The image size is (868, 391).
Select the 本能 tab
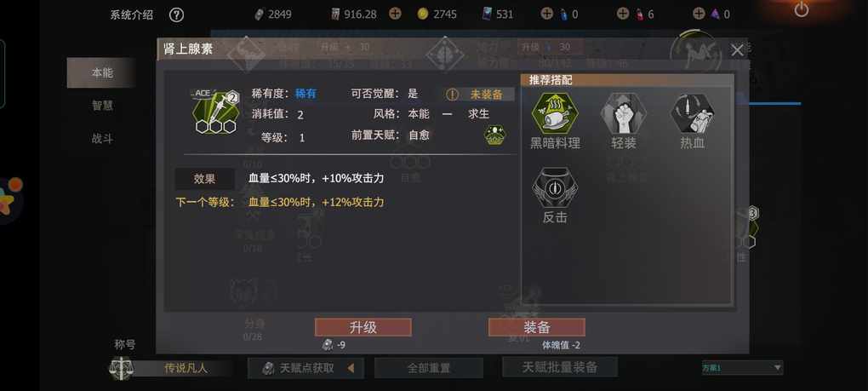pyautogui.click(x=101, y=72)
